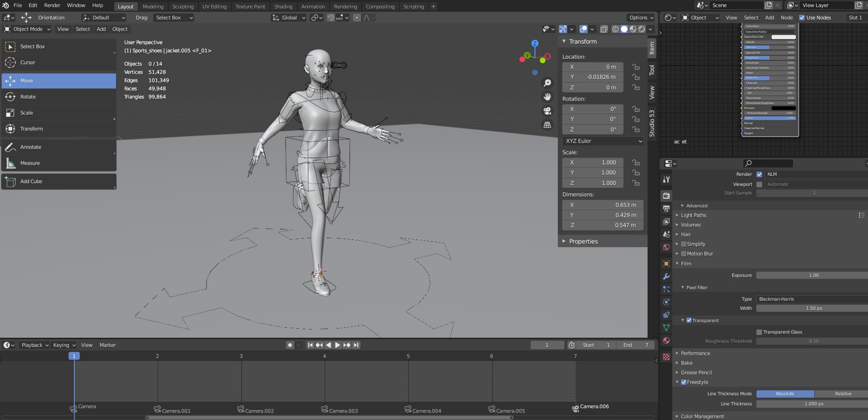This screenshot has width=868, height=420.
Task: Open the Material properties sphere icon
Action: [666, 341]
